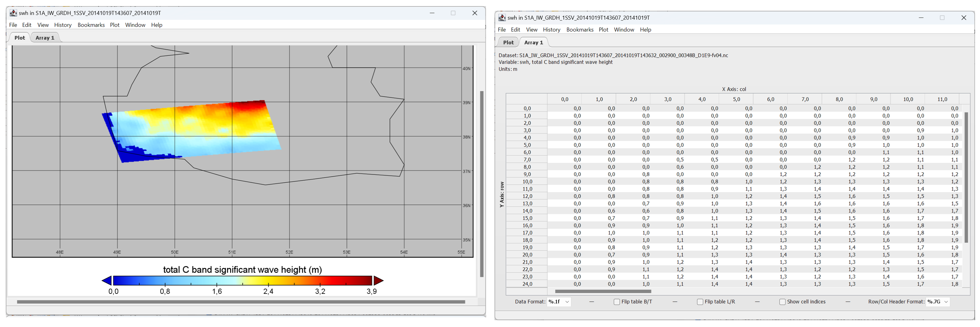Click the horizontal scrollbar under the array table
This screenshot has width=980, height=327.
(x=603, y=292)
